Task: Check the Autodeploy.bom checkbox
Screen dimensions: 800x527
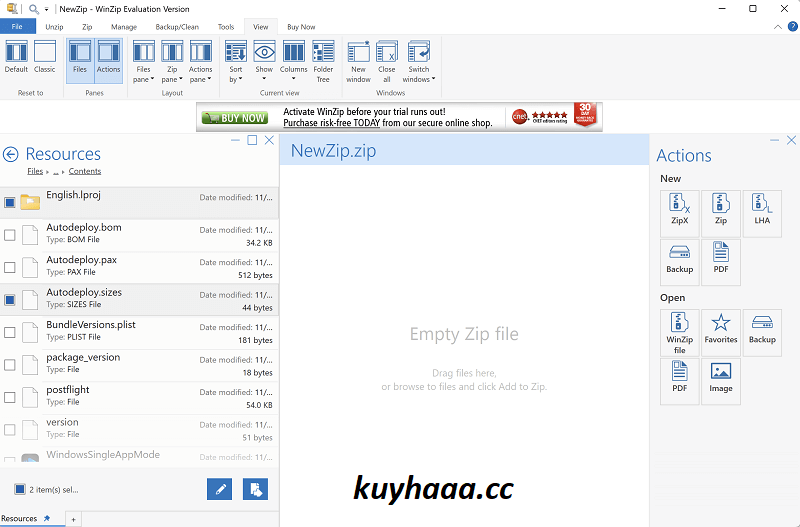Action: (x=10, y=235)
